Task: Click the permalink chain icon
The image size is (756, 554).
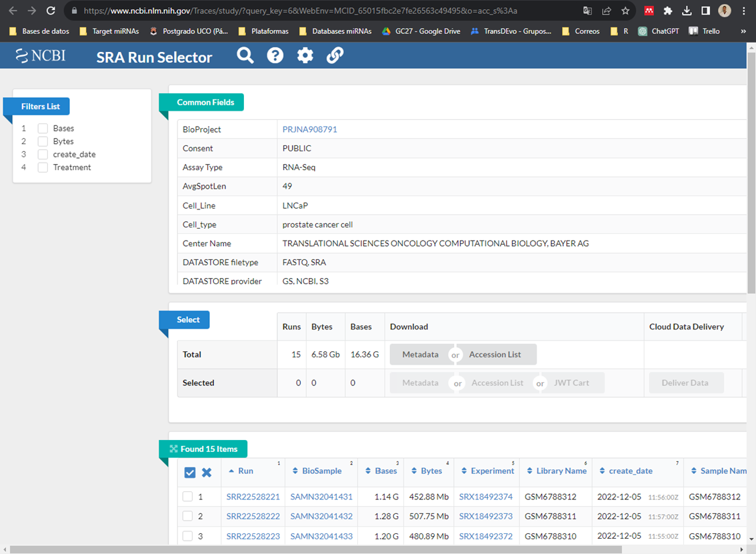Action: 335,56
